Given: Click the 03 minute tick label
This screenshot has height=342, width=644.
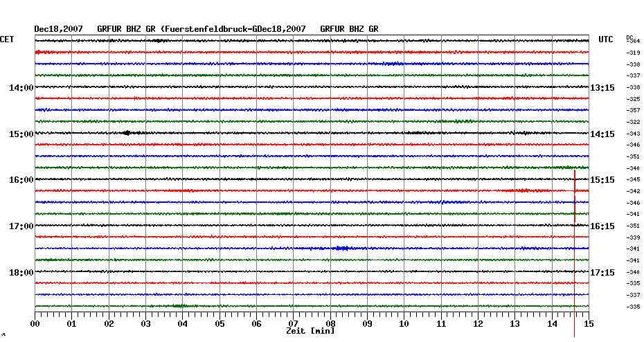Looking at the screenshot, I should point(146,324).
